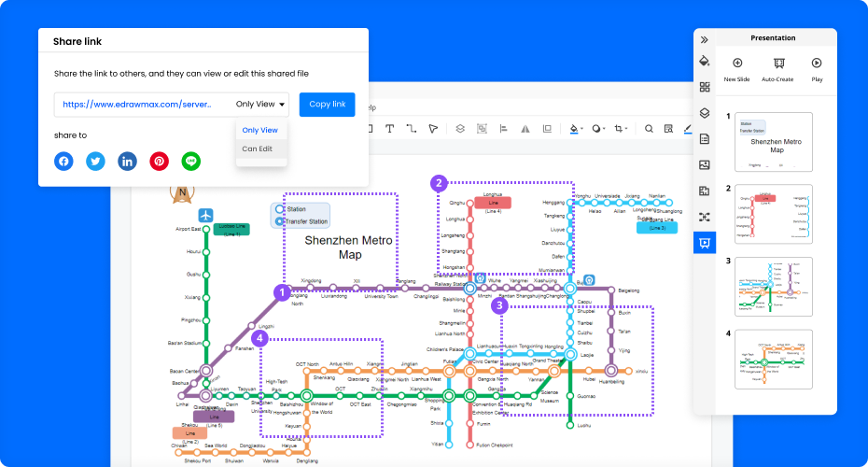
Task: Click the search magnifier icon
Action: (x=650, y=129)
